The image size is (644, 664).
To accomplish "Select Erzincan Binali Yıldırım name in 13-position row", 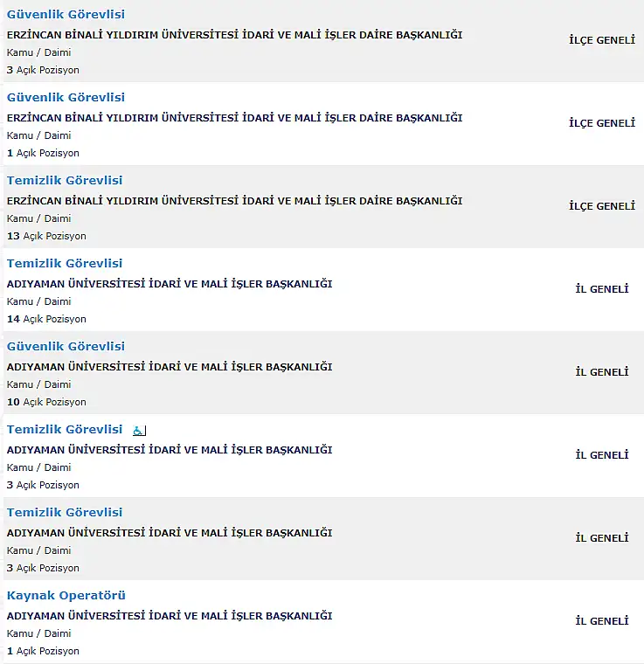I will click(x=234, y=201).
